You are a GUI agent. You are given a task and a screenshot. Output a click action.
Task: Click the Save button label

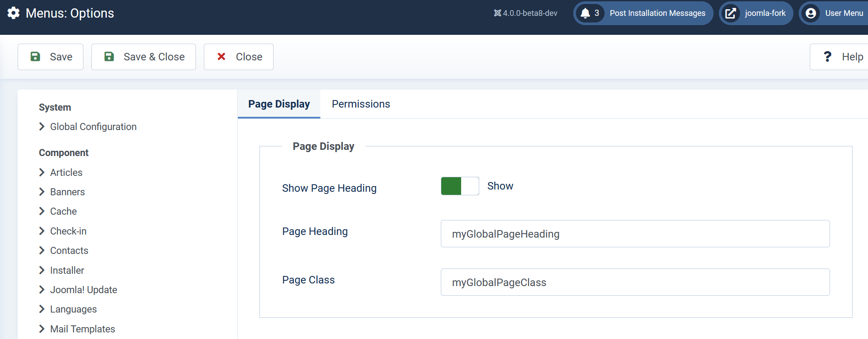61,57
